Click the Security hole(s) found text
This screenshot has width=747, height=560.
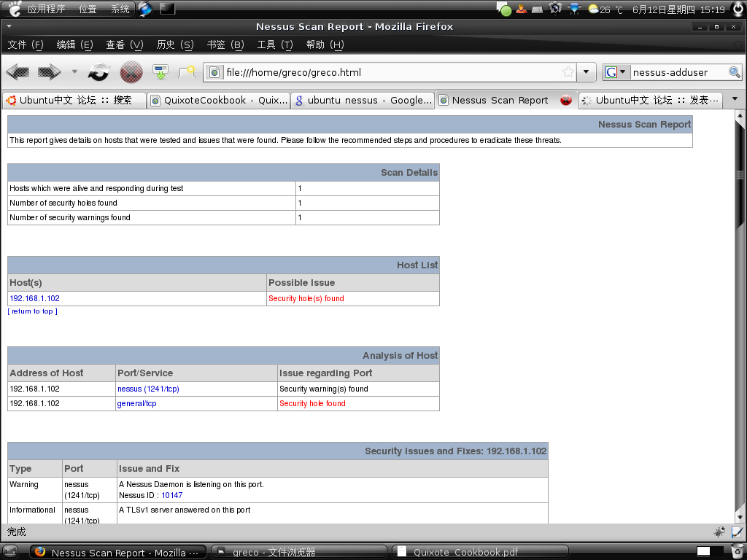tap(306, 298)
